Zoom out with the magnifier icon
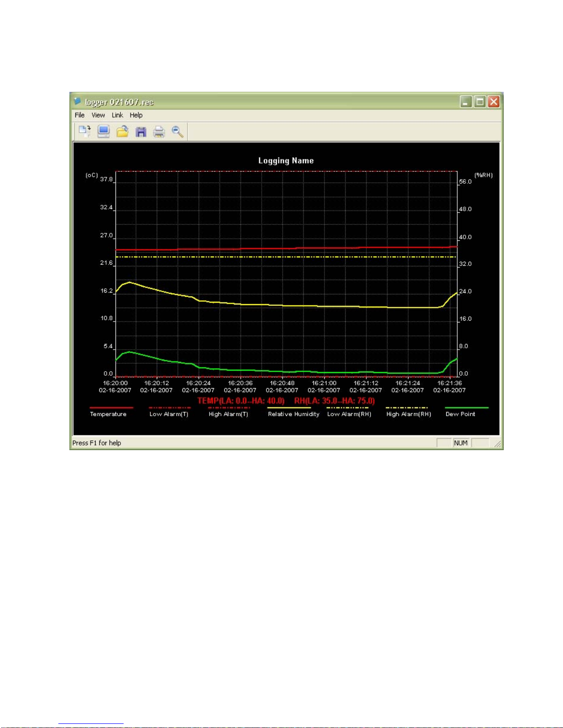The width and height of the screenshot is (563, 728). 177,132
